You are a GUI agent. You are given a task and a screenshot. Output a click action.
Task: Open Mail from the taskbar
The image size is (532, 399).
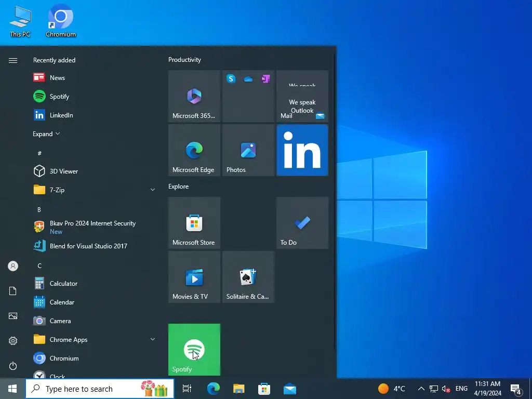click(290, 389)
